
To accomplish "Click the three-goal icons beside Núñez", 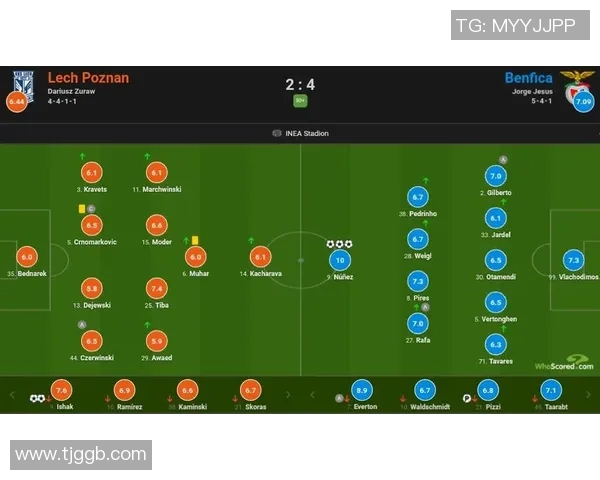I will (340, 244).
